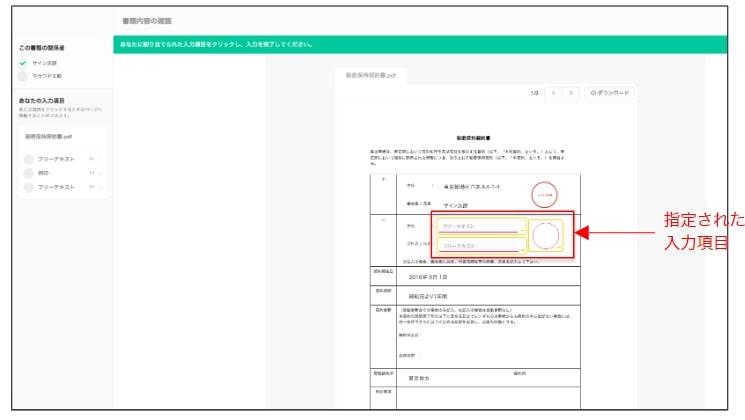This screenshot has width=745, height=420.
Task: Click the empty stamp circle field in the document
Action: (x=546, y=236)
